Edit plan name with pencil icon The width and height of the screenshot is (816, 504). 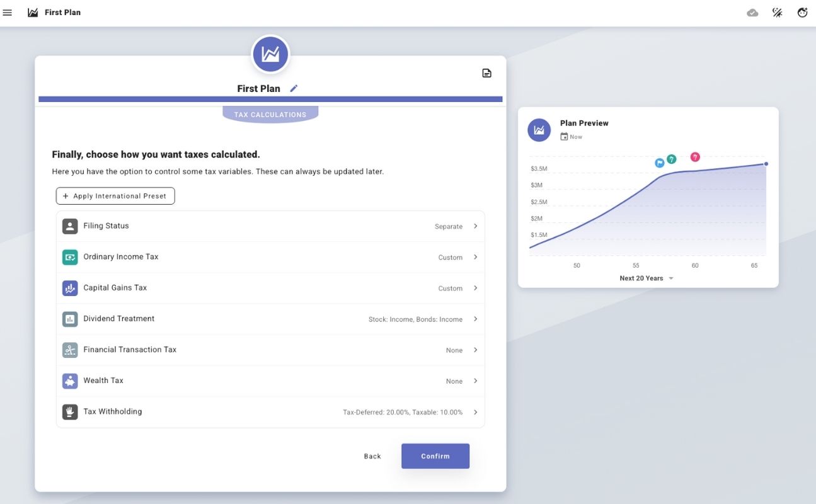[x=294, y=89]
